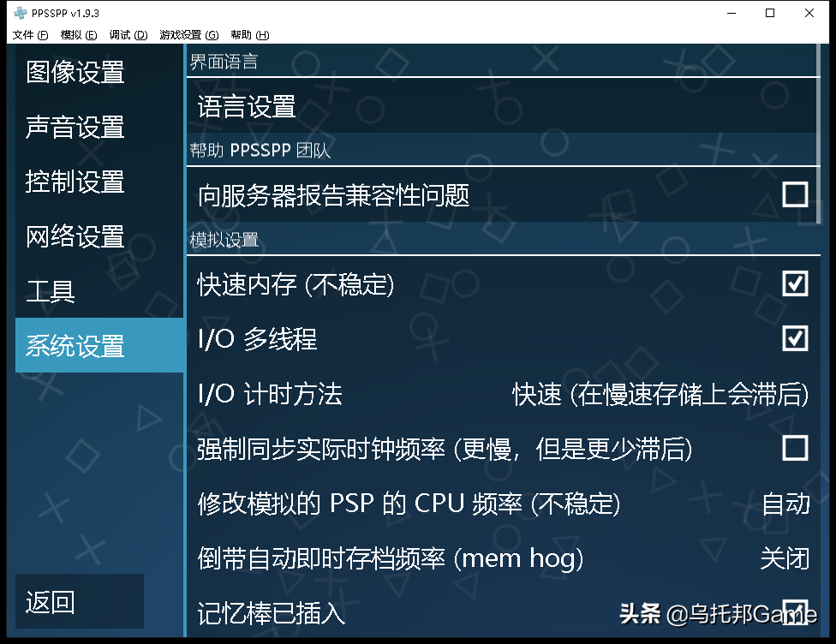Screen dimensions: 836x644
Task: Open the 模拟 menu
Action: [x=79, y=34]
